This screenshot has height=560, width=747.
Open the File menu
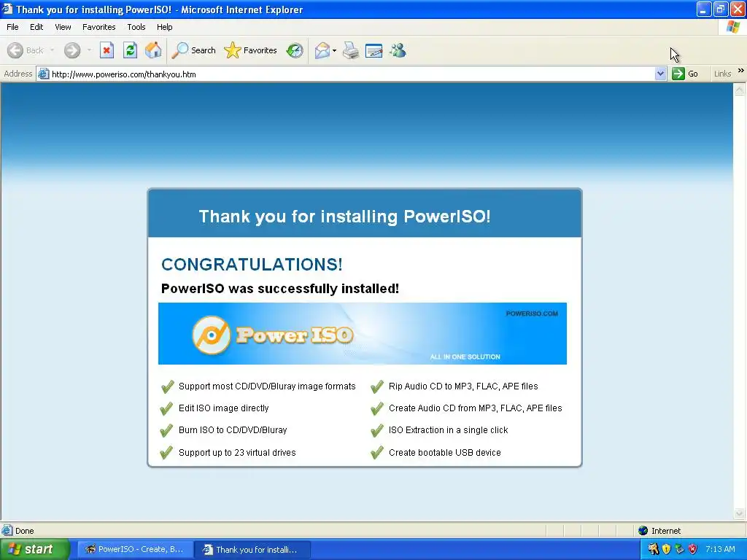click(12, 27)
